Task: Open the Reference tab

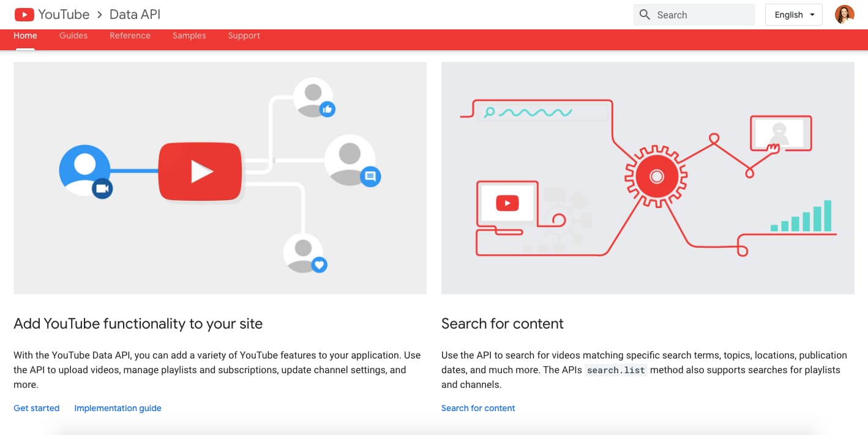Action: pyautogui.click(x=130, y=35)
